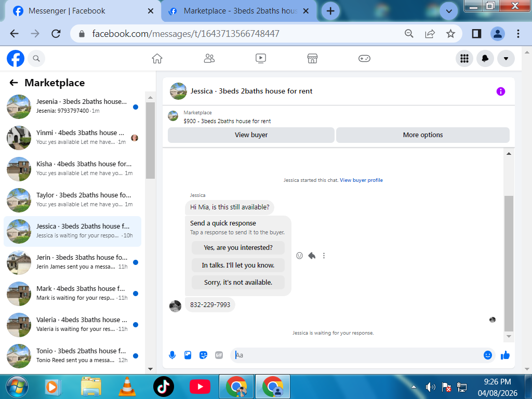
Task: Send quick response 'Yes, are you interested?'
Action: pyautogui.click(x=238, y=248)
